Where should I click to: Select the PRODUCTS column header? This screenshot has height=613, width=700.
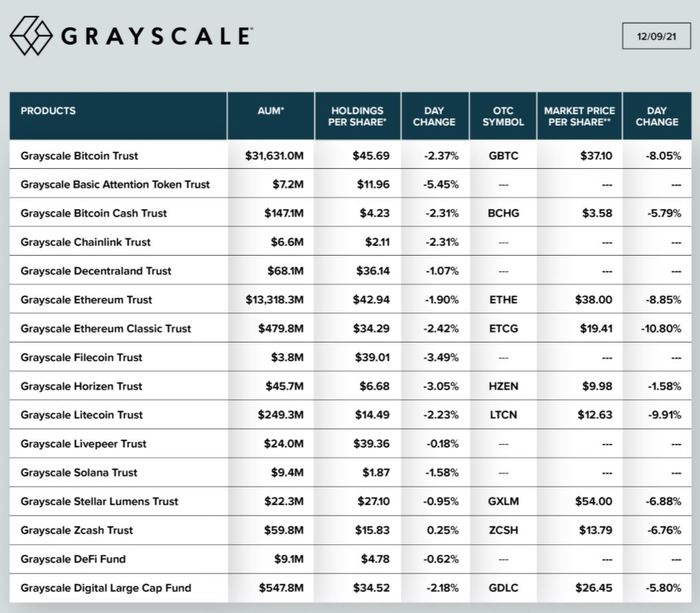[x=48, y=110]
